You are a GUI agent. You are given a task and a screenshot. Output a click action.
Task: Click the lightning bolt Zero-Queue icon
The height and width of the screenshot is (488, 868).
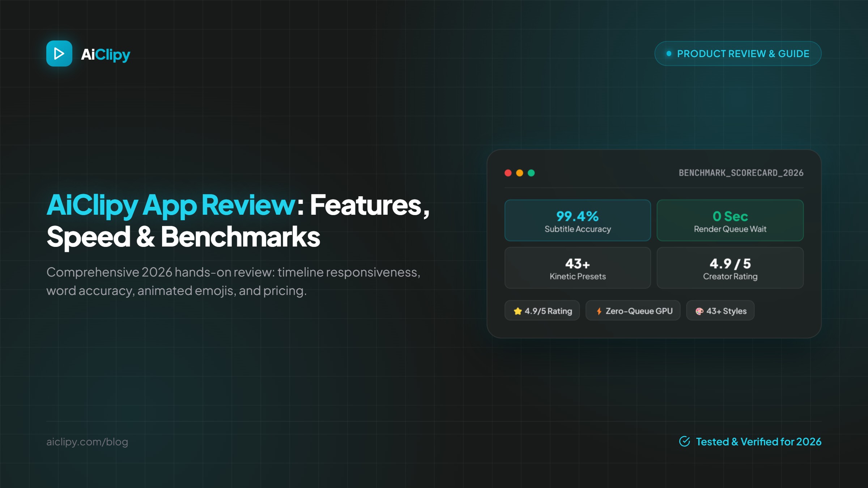[x=599, y=311]
